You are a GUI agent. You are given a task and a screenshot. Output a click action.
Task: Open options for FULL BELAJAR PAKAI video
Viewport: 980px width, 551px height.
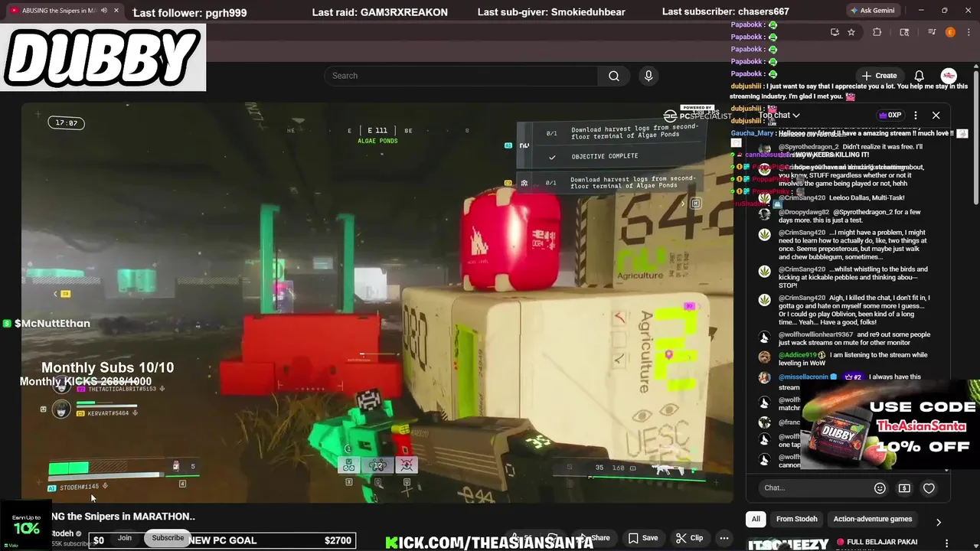point(946,543)
